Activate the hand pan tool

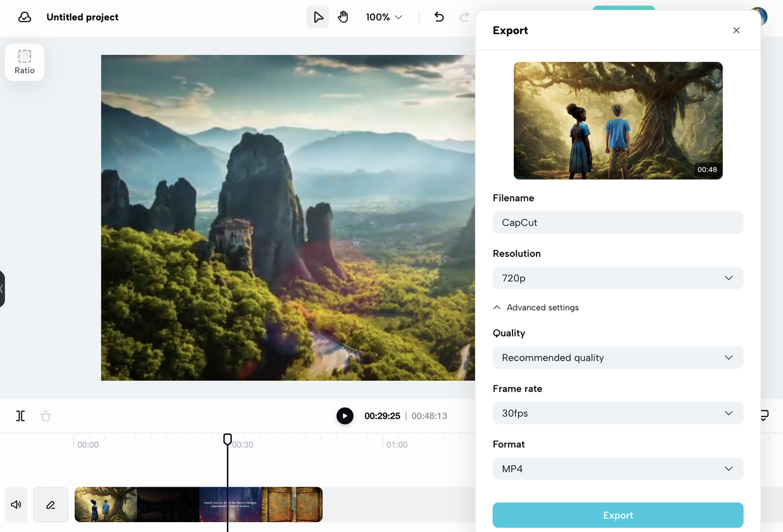(343, 17)
